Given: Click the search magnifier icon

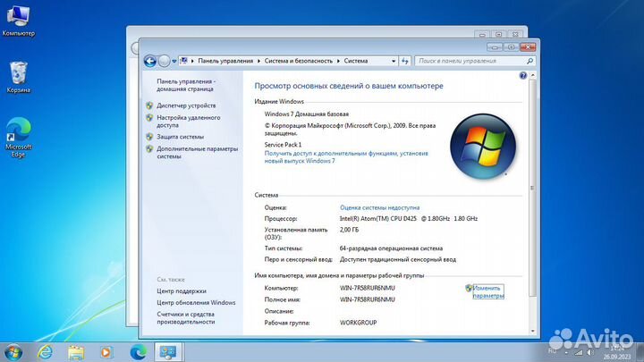Looking at the screenshot, I should [530, 61].
